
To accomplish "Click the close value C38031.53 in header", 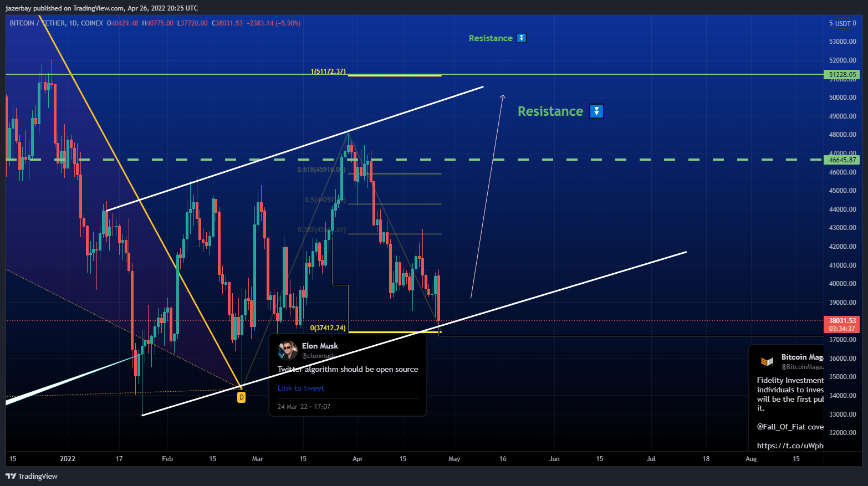I will coord(227,23).
